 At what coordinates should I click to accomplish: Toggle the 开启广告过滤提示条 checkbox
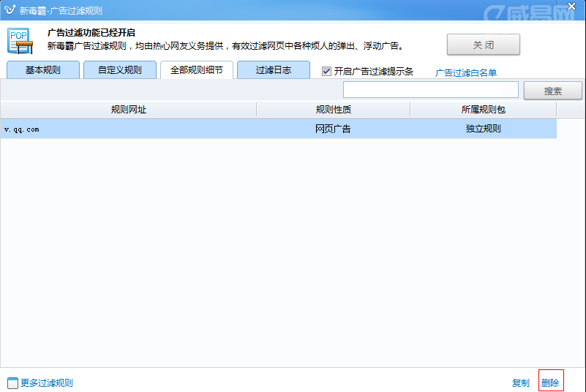pyautogui.click(x=327, y=72)
